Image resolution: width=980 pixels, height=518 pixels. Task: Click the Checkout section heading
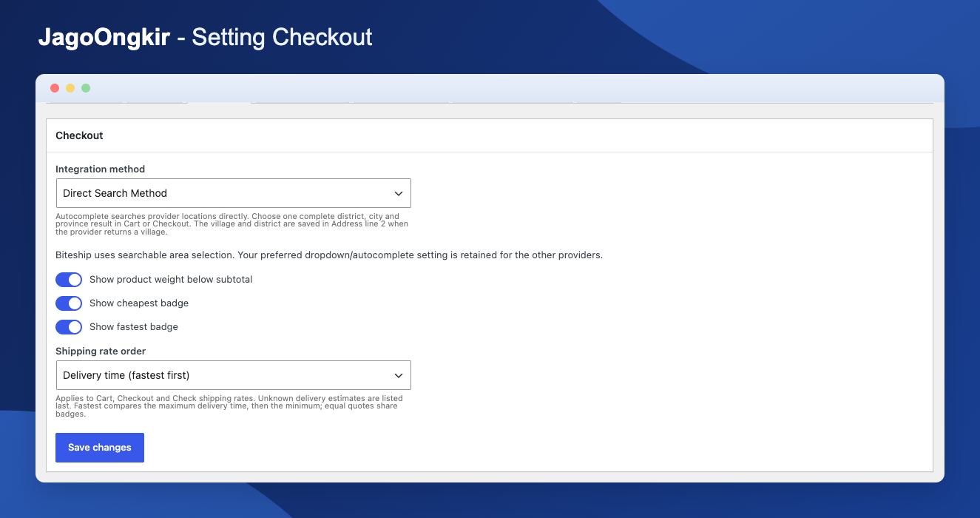(79, 135)
